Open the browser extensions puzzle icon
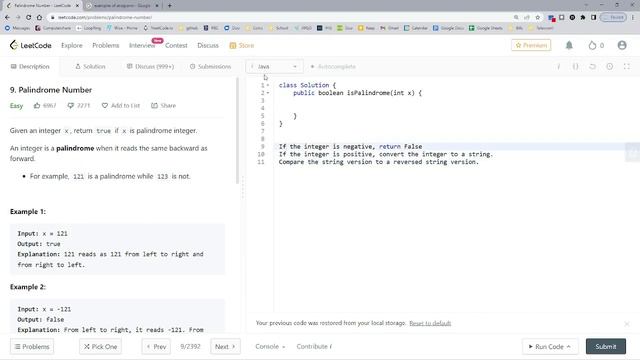This screenshot has width=640, height=360. coord(583,17)
